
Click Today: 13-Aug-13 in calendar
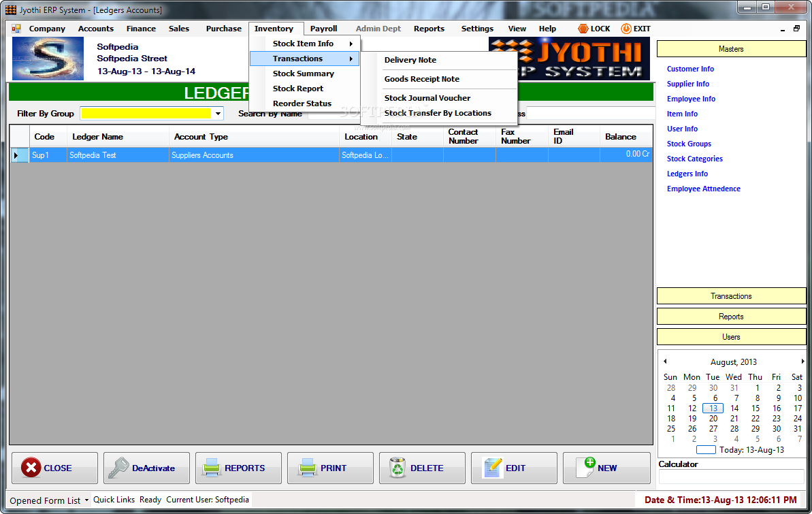coord(741,450)
